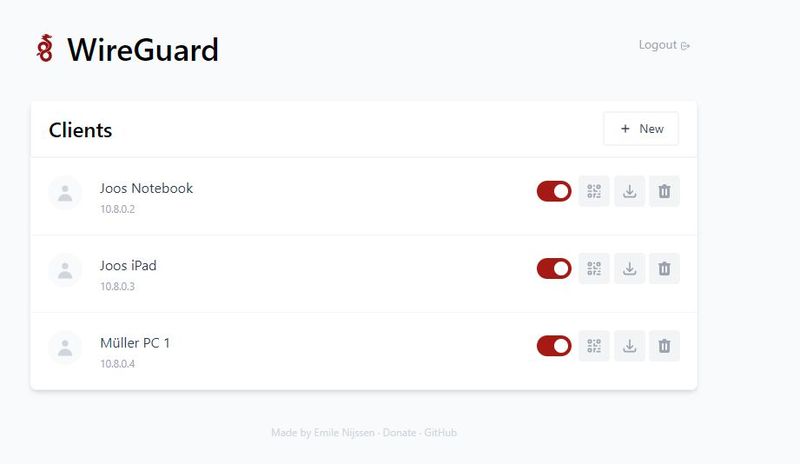The width and height of the screenshot is (800, 464).
Task: Delete the Joos Notebook client
Action: tap(664, 191)
